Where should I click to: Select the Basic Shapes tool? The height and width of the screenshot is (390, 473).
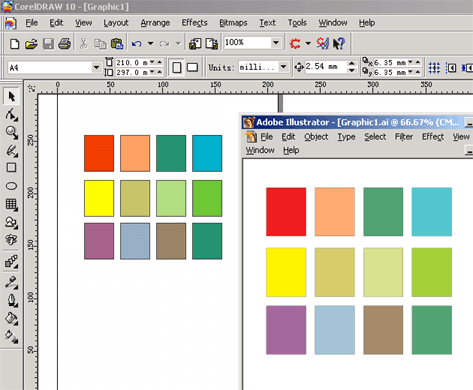pyautogui.click(x=11, y=222)
